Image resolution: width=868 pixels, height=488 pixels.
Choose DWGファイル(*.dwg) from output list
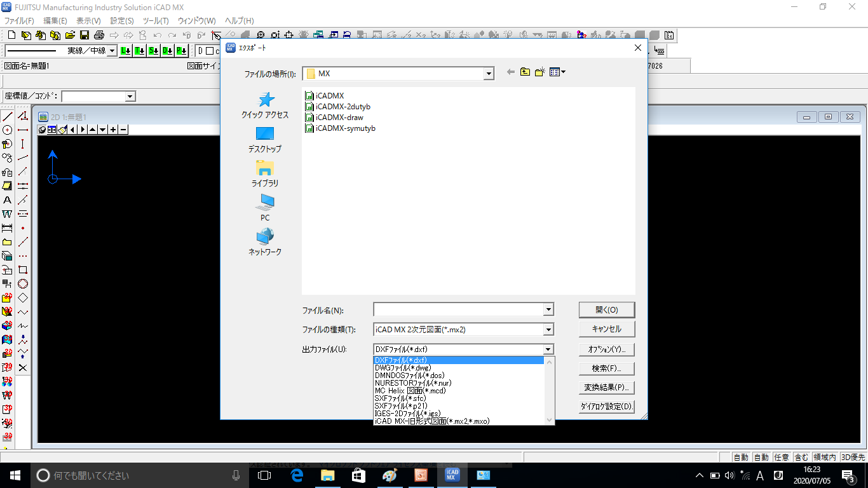pos(459,368)
